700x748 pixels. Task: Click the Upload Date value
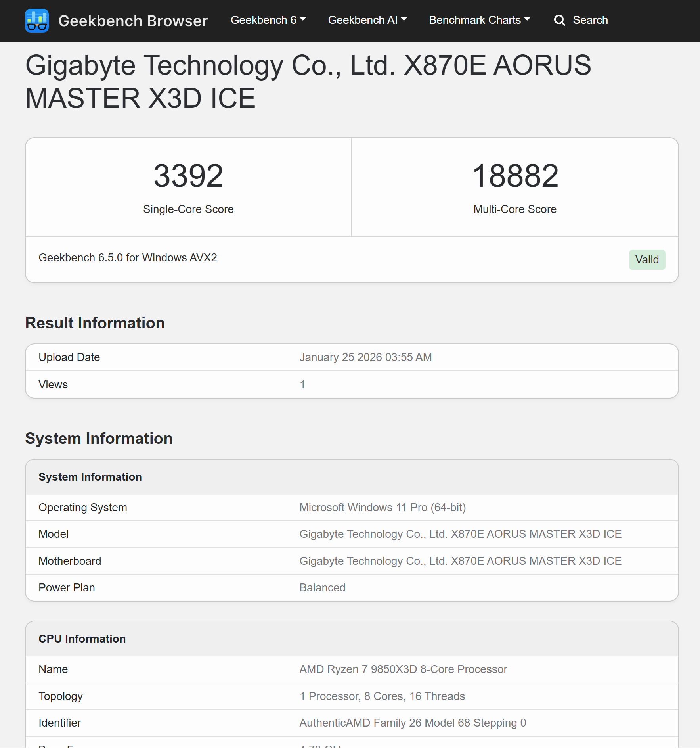click(x=365, y=357)
